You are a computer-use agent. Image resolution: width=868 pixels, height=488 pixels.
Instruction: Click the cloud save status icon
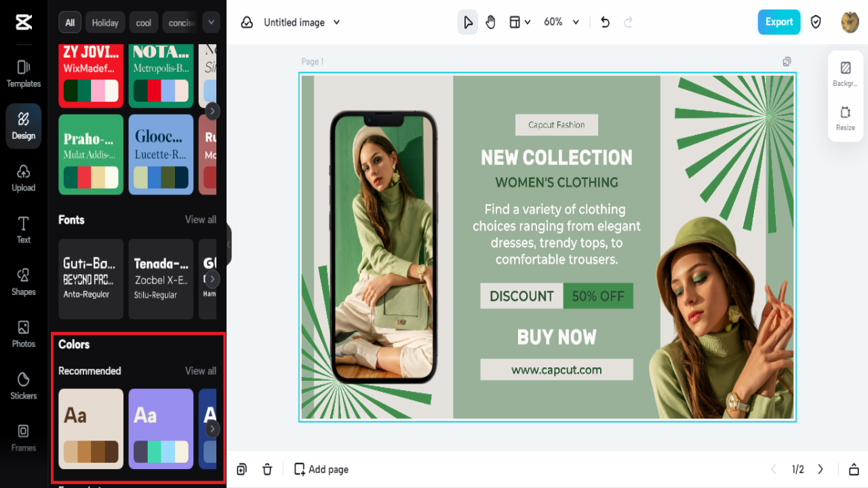pyautogui.click(x=248, y=22)
